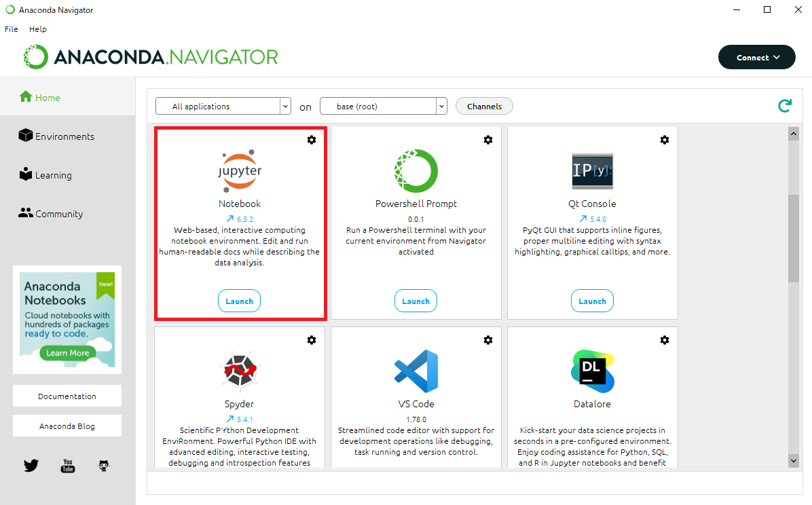Open Anaconda's GitHub page
Image resolution: width=812 pixels, height=505 pixels.
click(x=104, y=465)
